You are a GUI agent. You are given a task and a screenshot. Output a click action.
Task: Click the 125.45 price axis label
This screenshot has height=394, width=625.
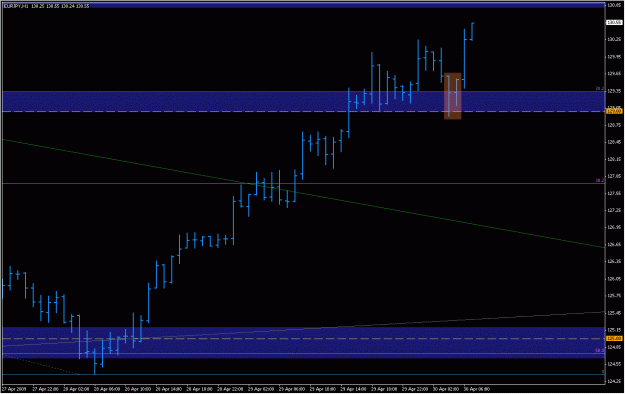614,313
